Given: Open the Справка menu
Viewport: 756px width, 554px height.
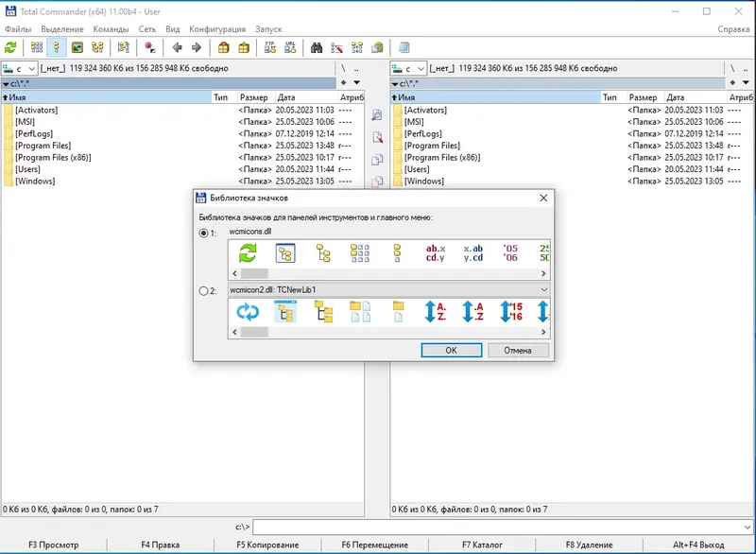Looking at the screenshot, I should pos(733,29).
